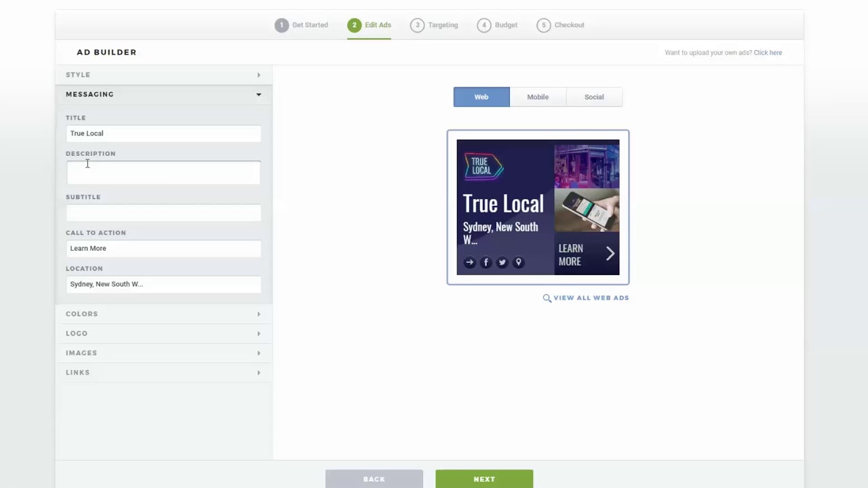Screen dimensions: 868x488
Task: Go to the Checkout step label
Action: 569,25
